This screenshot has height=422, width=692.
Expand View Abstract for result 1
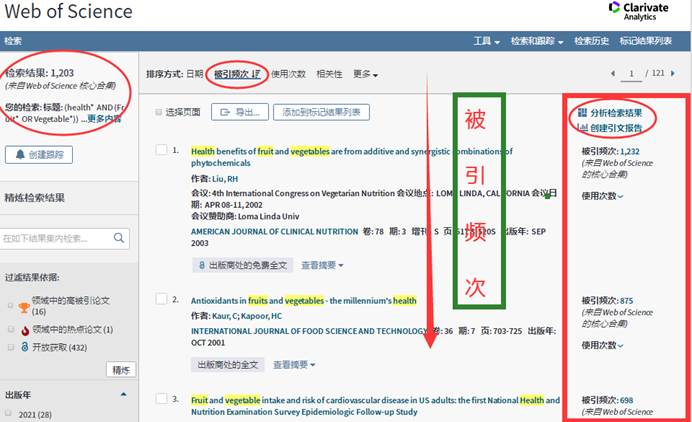point(322,265)
